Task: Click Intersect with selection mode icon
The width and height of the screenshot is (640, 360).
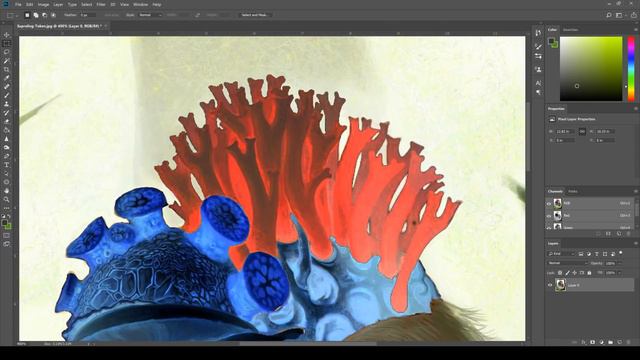Action: tap(53, 15)
